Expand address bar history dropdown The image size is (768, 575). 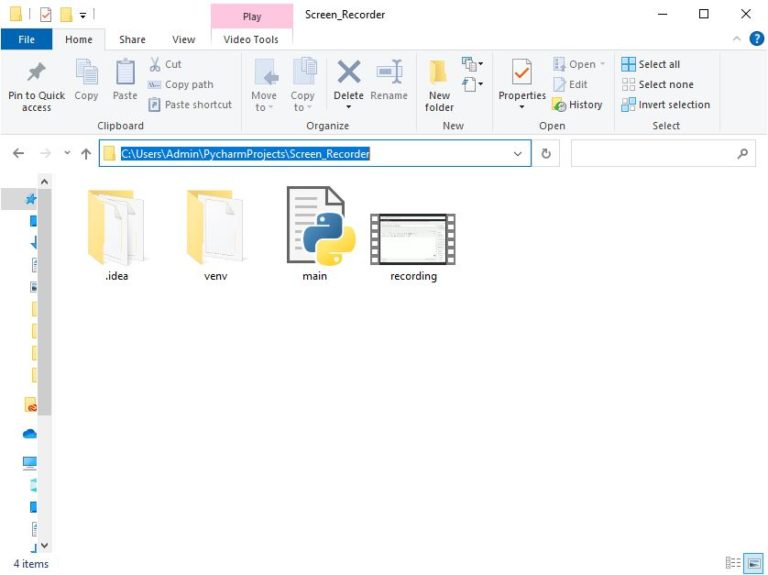click(518, 153)
